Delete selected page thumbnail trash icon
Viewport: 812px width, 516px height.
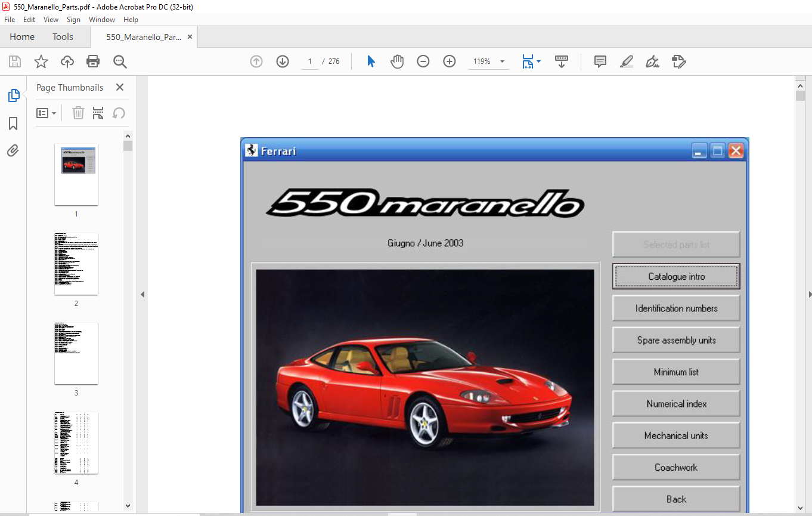78,113
